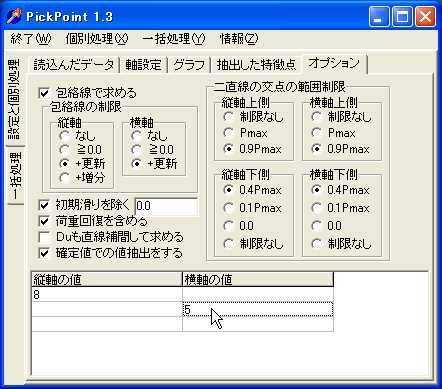Select the オプション tab
This screenshot has height=389, width=442.
pyautogui.click(x=334, y=63)
